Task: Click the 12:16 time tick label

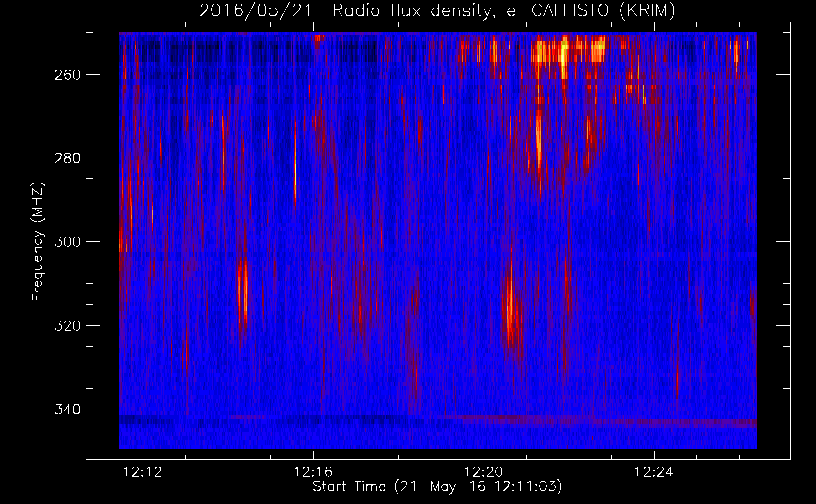Action: (313, 472)
